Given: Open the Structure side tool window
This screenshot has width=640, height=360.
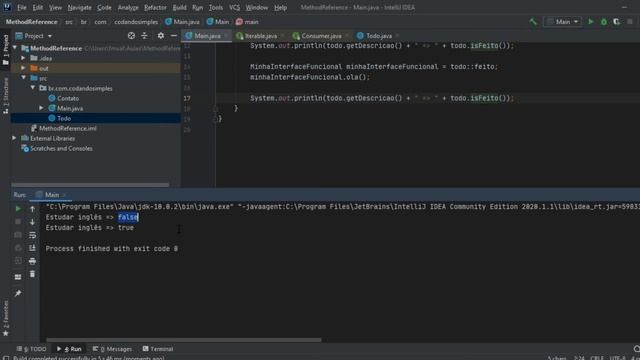Looking at the screenshot, I should point(6,96).
